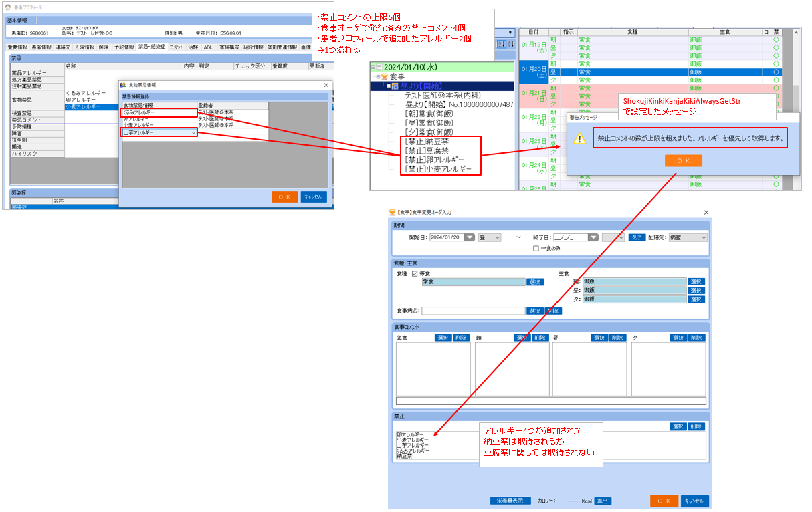Screen dimensions: 812x512
Task: Open the 昼 meal-time combo next to 開始日
Action: (488, 237)
